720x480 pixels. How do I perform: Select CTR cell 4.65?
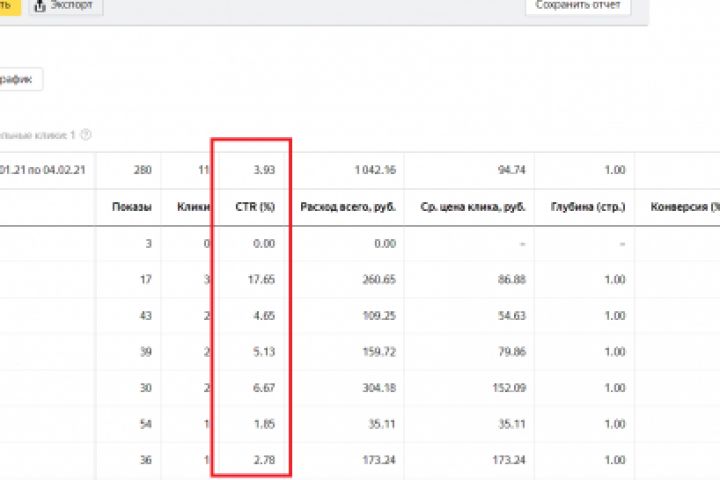(264, 316)
